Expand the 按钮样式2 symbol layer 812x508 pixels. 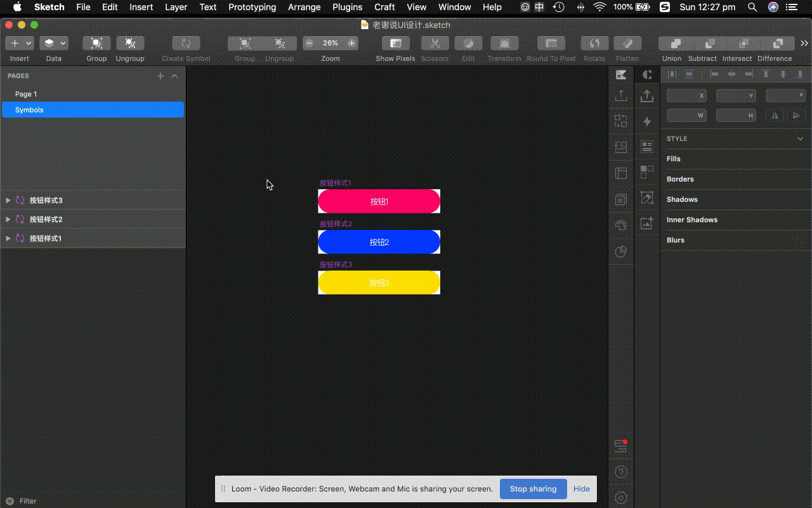pyautogui.click(x=8, y=219)
